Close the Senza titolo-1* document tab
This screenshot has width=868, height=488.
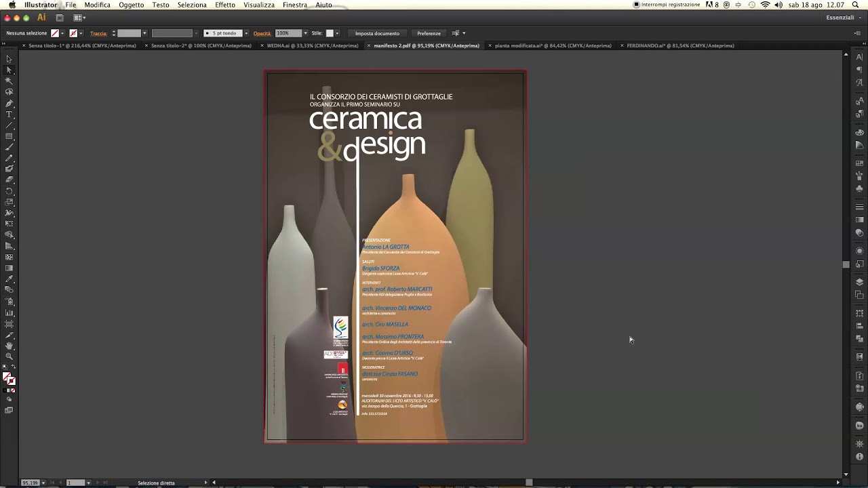[24, 45]
